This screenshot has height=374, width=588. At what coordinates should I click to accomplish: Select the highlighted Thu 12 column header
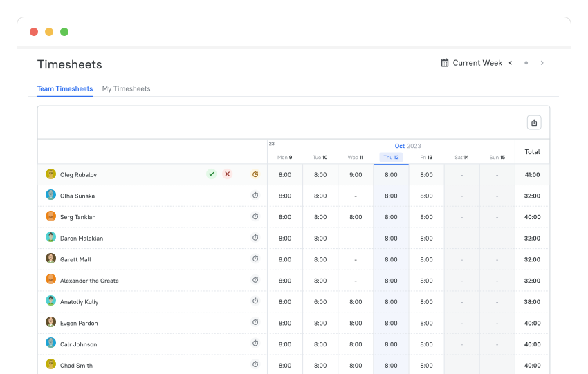[x=391, y=158]
